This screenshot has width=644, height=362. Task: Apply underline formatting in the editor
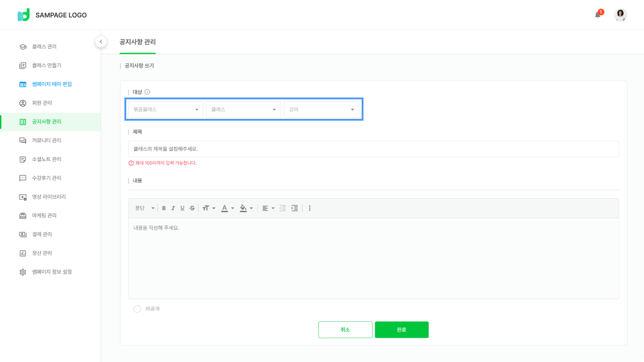point(182,208)
